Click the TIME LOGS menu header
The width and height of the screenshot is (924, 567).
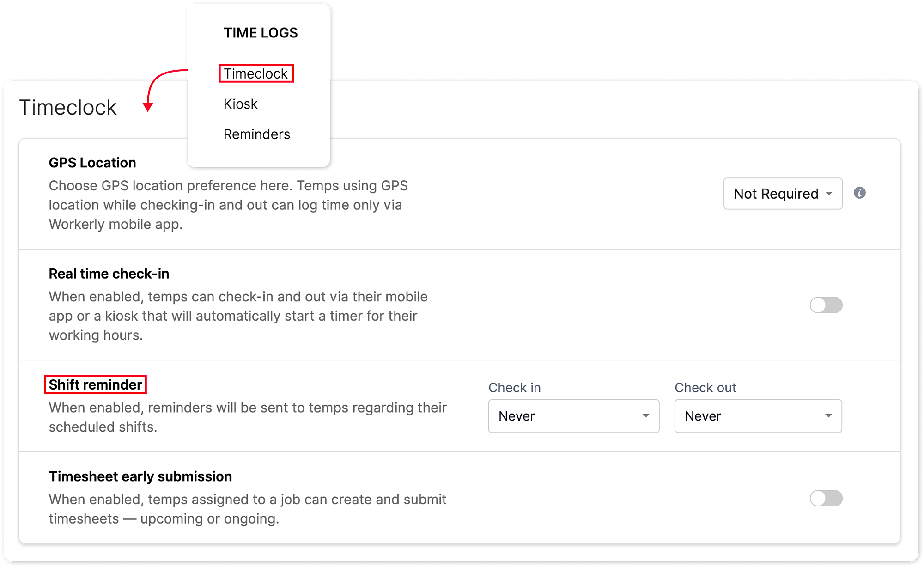point(261,33)
